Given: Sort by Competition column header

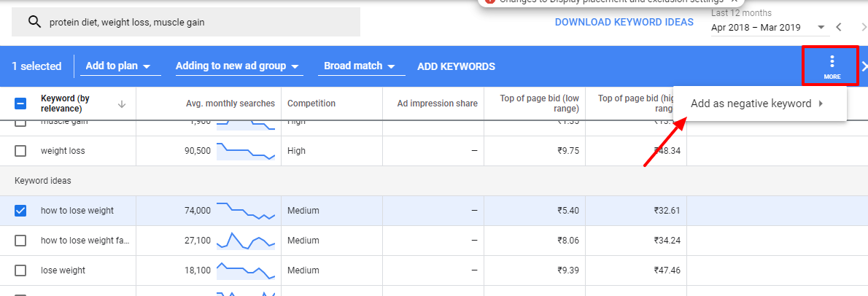Looking at the screenshot, I should click(x=311, y=104).
